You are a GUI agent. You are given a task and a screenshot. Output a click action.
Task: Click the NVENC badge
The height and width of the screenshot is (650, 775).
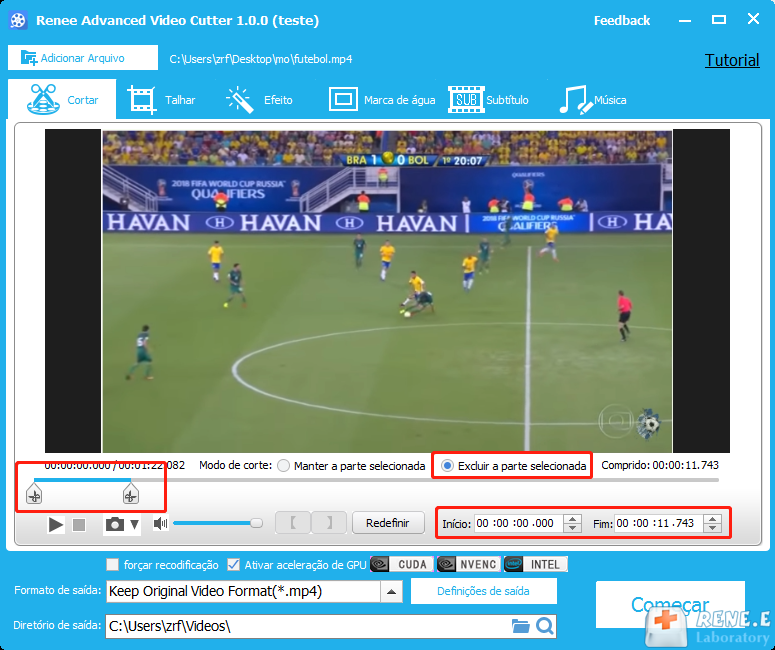pos(469,564)
